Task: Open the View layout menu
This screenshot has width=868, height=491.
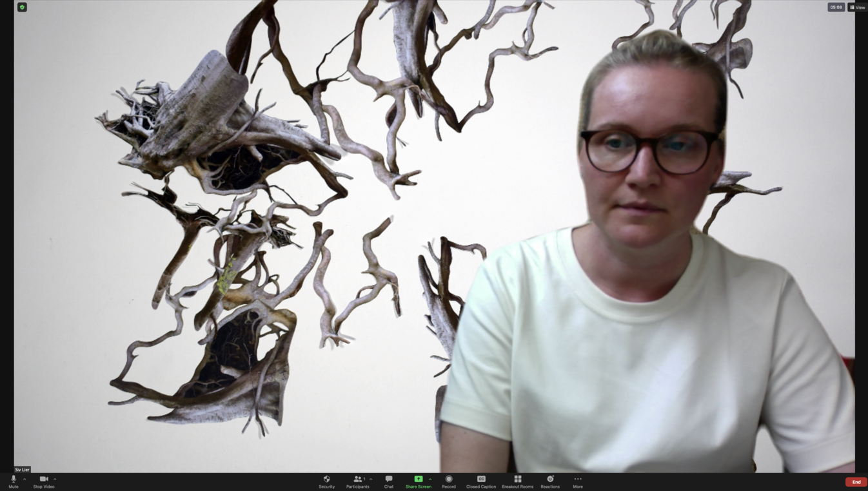Action: [857, 7]
